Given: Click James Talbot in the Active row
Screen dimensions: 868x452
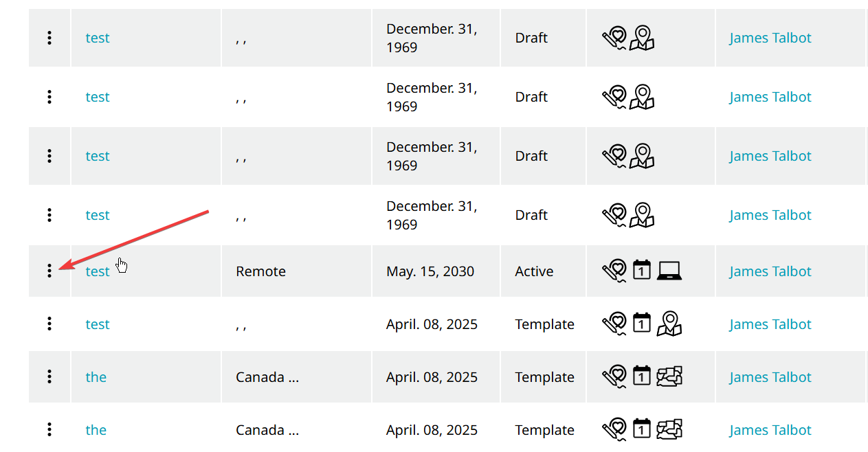Looking at the screenshot, I should (x=770, y=271).
